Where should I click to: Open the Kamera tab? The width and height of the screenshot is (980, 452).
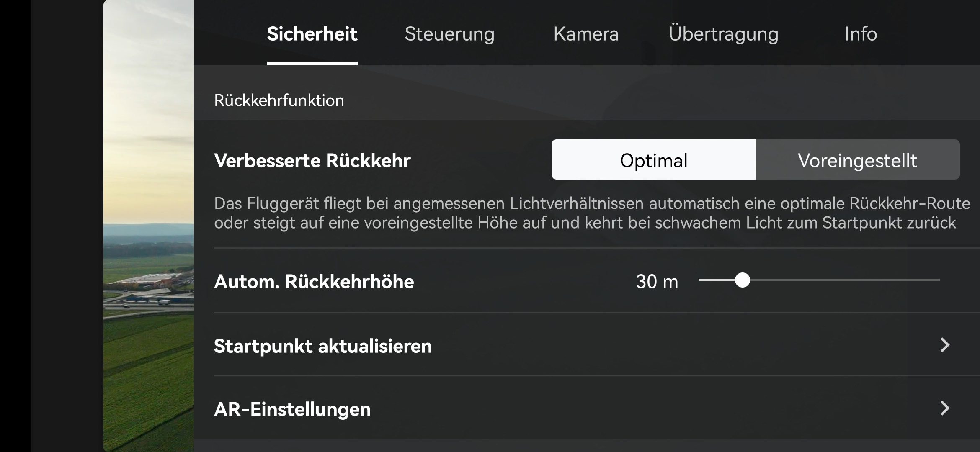pyautogui.click(x=586, y=34)
